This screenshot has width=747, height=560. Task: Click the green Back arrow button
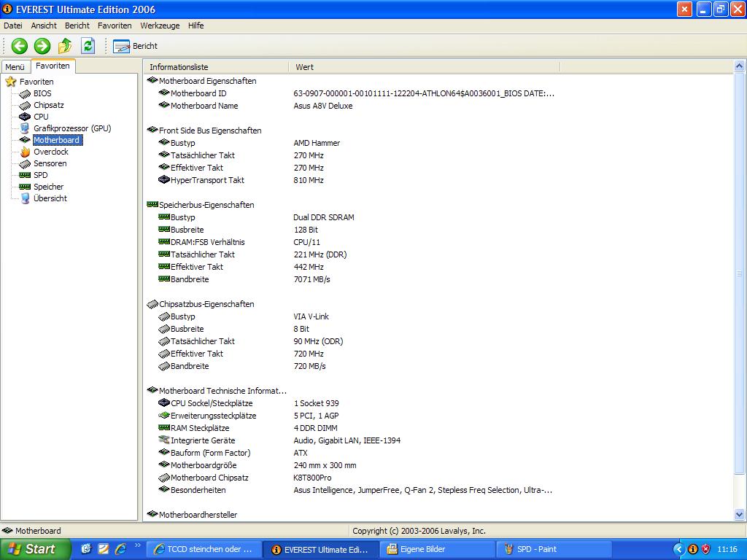[x=20, y=46]
